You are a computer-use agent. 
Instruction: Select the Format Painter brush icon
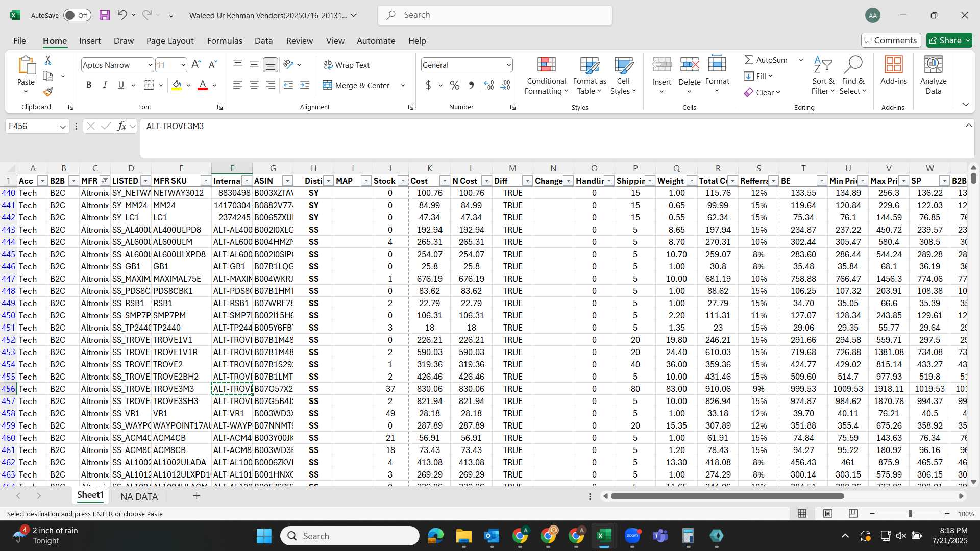click(x=48, y=92)
